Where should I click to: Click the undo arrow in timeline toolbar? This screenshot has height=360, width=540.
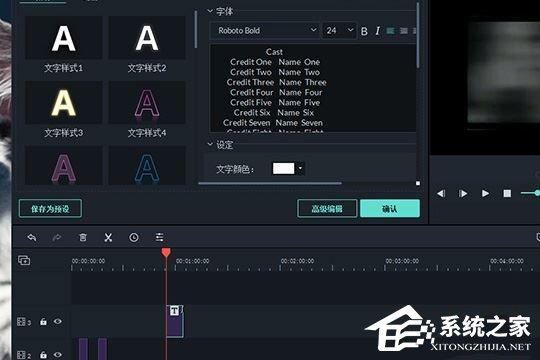pyautogui.click(x=32, y=237)
